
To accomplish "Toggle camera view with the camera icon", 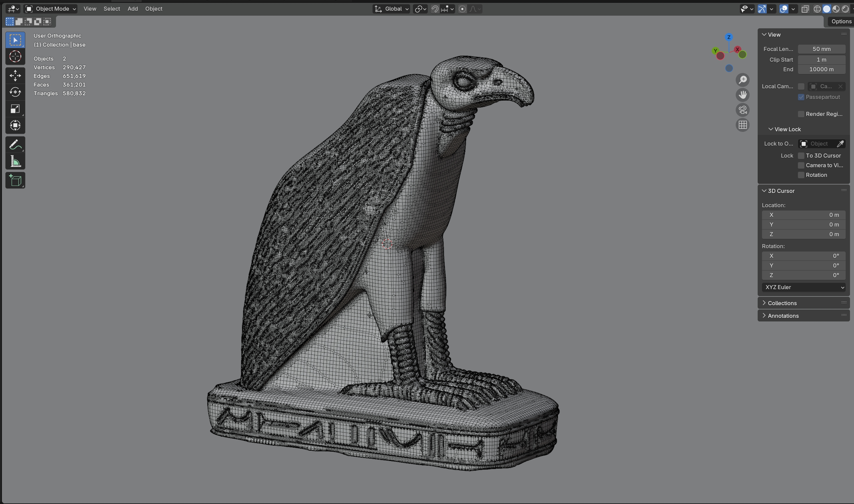I will pos(743,110).
